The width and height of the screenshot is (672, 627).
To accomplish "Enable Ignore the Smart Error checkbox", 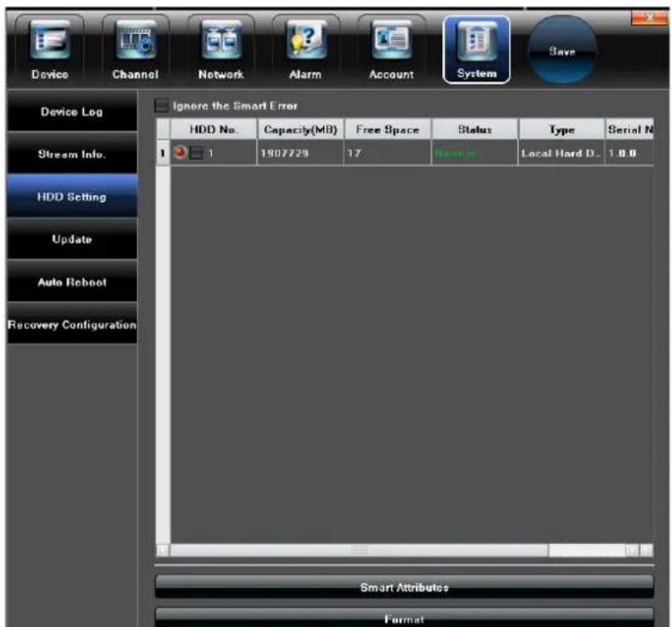I will 162,106.
